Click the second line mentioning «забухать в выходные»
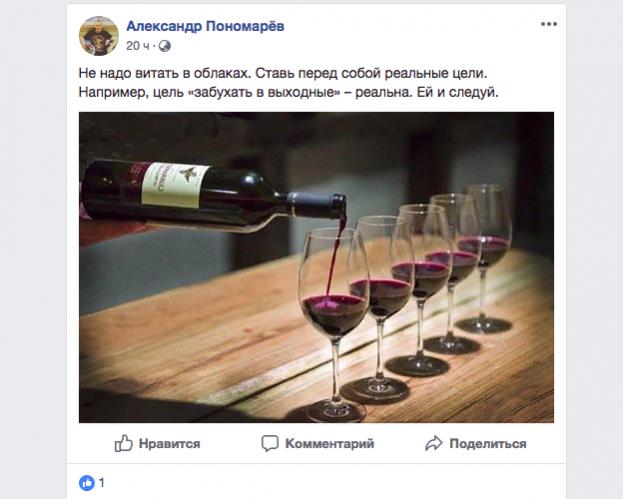The image size is (623, 499). [x=288, y=93]
